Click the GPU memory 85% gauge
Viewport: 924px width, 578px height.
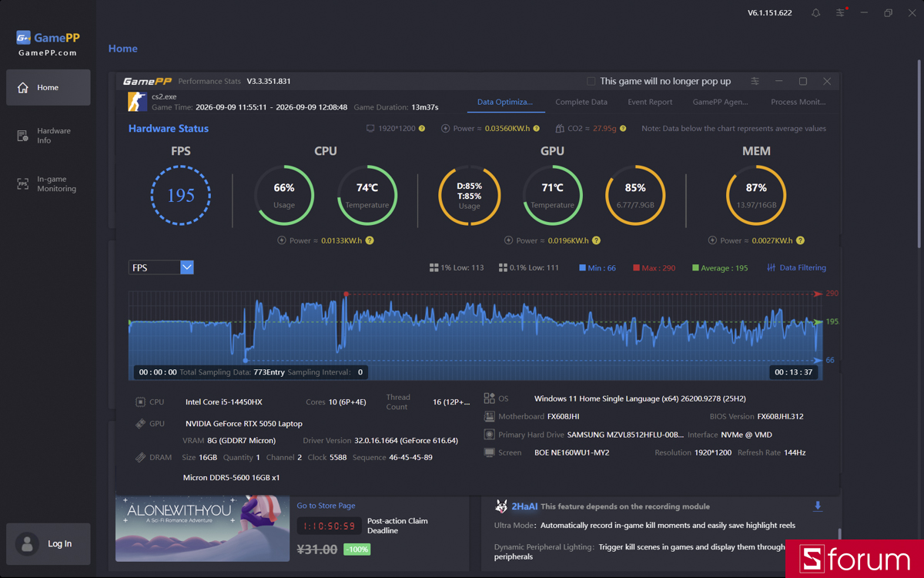(635, 195)
